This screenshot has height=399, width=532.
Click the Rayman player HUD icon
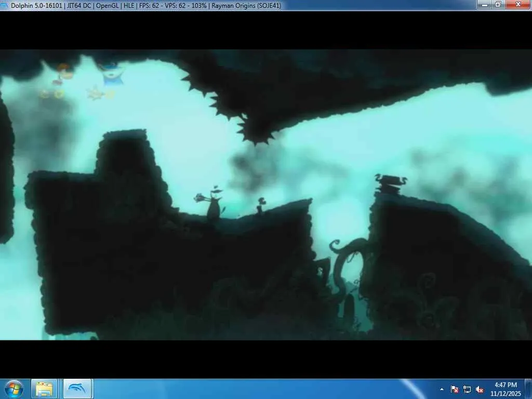[63, 74]
